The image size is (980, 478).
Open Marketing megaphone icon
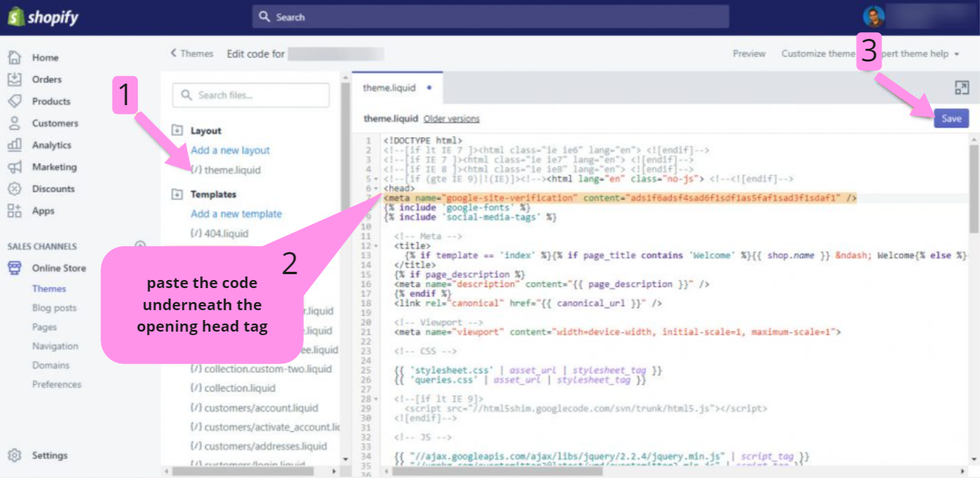pyautogui.click(x=15, y=167)
